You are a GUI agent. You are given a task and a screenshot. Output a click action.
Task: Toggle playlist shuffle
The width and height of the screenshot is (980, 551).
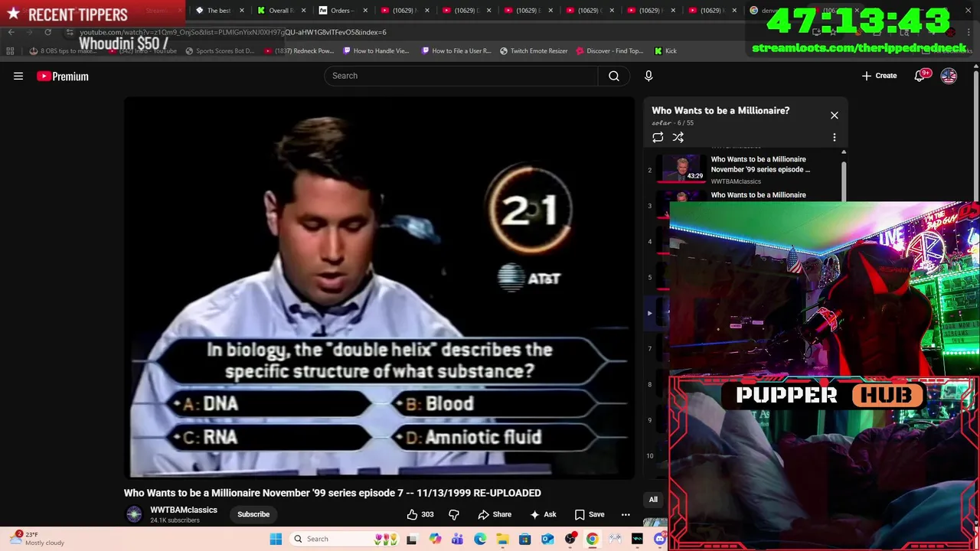[x=678, y=138]
